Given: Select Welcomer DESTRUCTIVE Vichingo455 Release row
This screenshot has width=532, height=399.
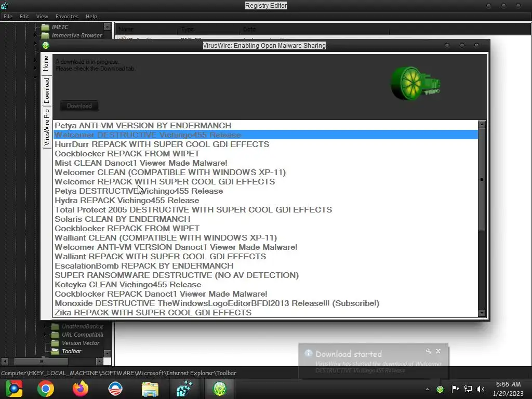Looking at the screenshot, I should click(x=265, y=135).
